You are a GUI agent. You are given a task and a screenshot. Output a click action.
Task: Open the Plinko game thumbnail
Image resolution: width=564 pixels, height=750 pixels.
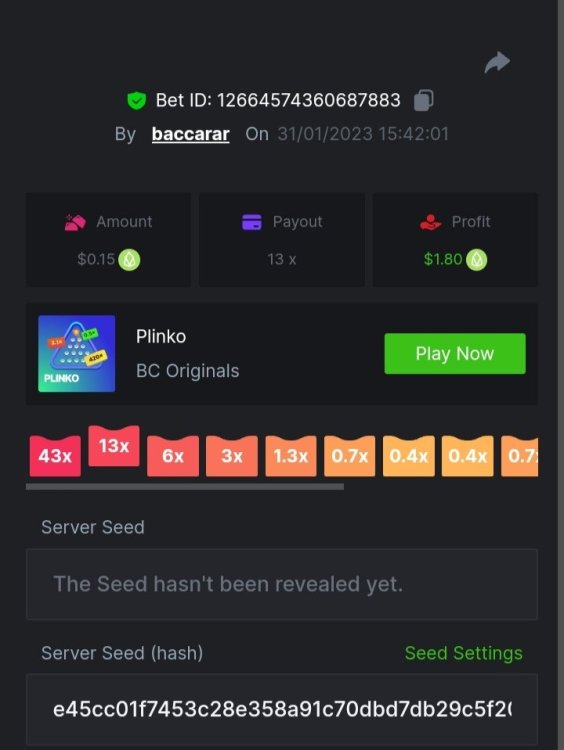[77, 353]
